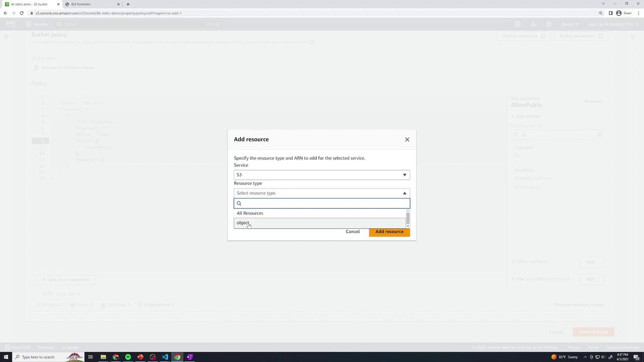The width and height of the screenshot is (644, 362).
Task: Open the AWS Services grid menu
Action: [x=37, y=24]
